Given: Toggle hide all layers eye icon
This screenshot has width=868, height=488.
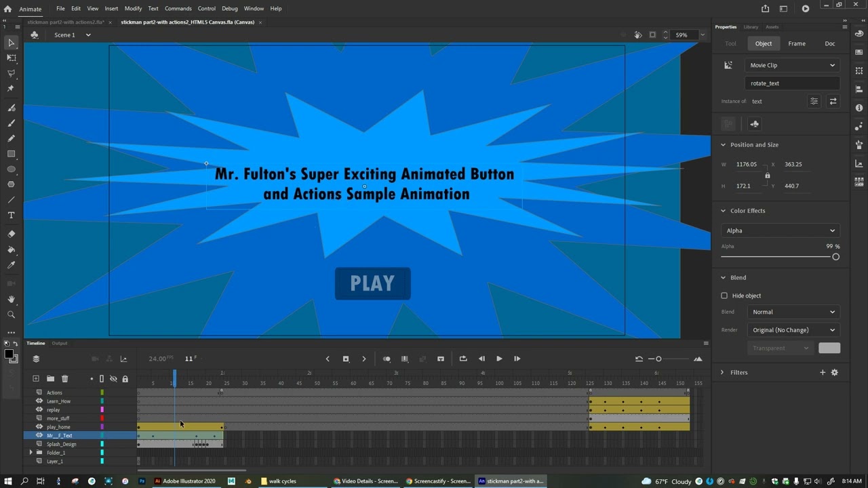Looking at the screenshot, I should coord(113,379).
